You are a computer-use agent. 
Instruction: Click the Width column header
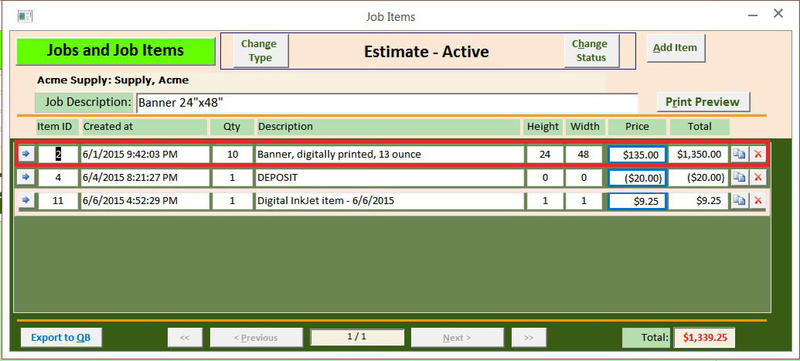point(585,126)
